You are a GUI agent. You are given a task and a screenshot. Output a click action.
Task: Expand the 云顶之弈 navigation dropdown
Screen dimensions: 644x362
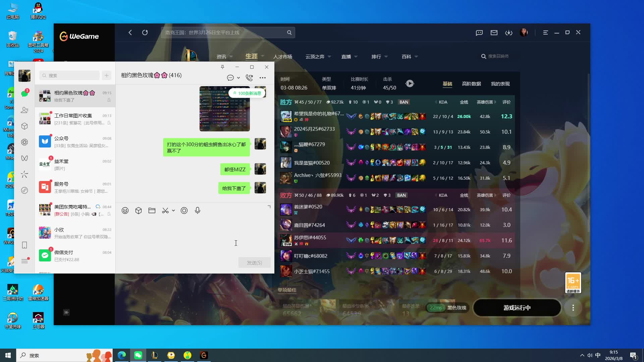tap(329, 57)
